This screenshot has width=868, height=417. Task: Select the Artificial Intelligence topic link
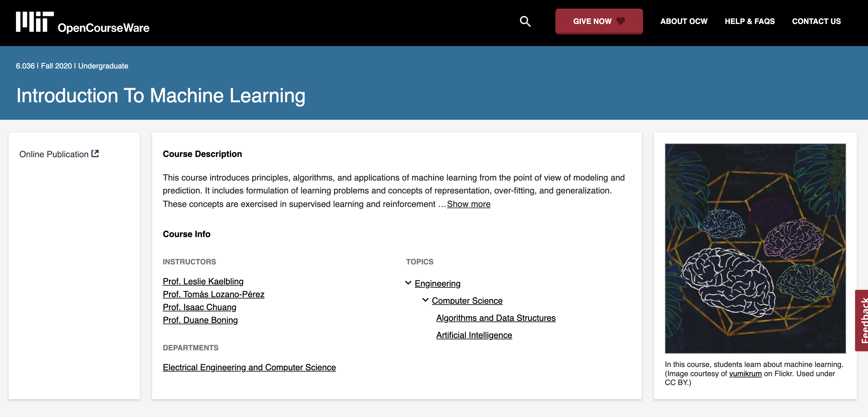[474, 335]
